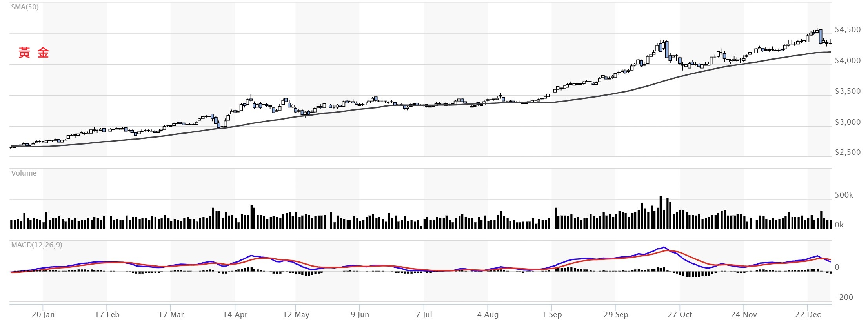Click the 9 Jun date marker
The height and width of the screenshot is (323, 868).
coord(360,314)
